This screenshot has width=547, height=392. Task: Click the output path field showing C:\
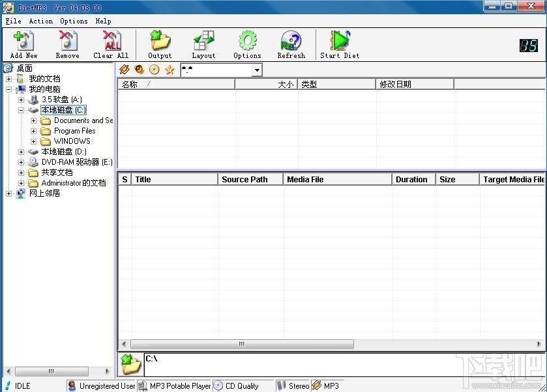tap(344, 365)
